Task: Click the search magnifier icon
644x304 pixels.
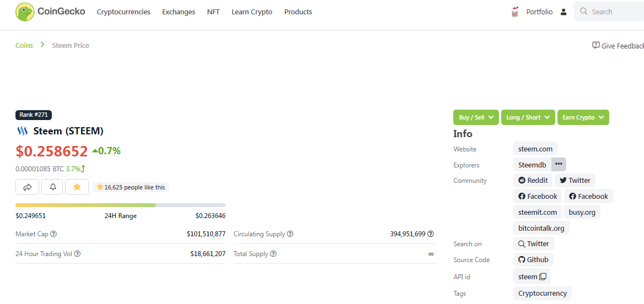Action: [583, 12]
